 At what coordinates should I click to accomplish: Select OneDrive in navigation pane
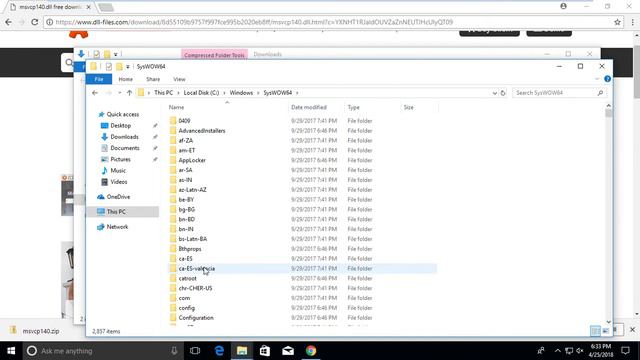click(118, 197)
